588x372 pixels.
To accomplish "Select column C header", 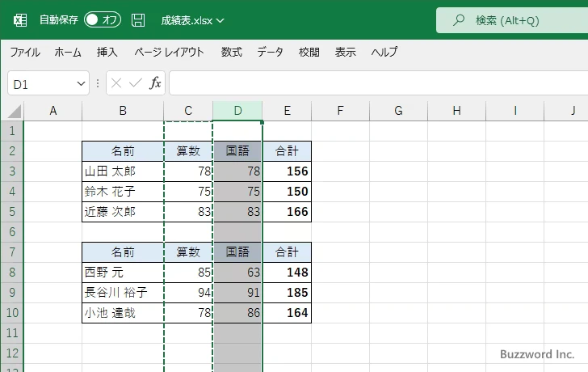I will (188, 111).
